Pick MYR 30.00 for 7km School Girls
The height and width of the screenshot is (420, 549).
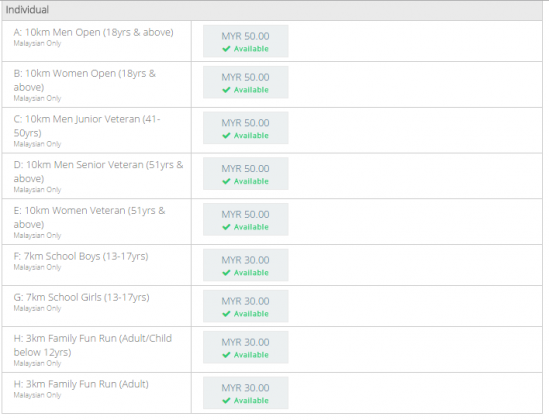[245, 306]
